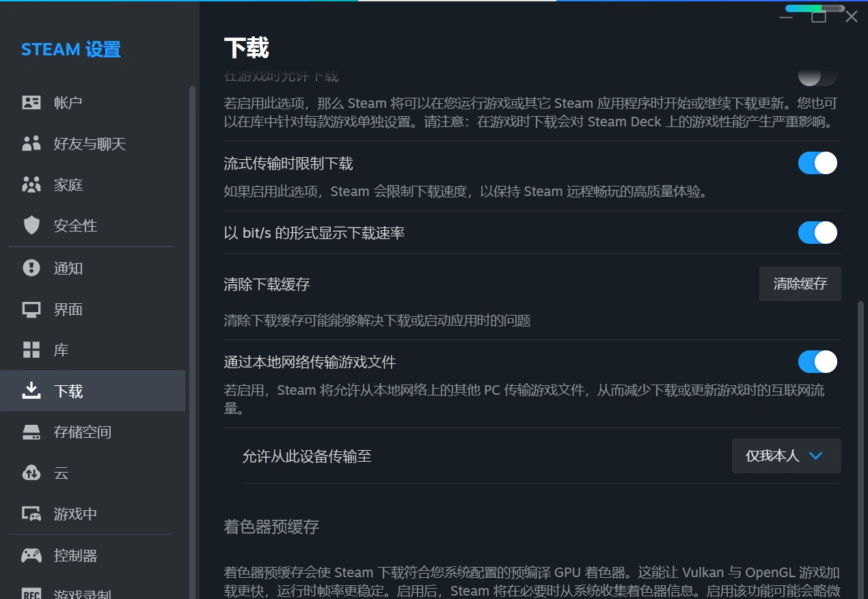The height and width of the screenshot is (599, 868).
Task: Open the 控制器 gamepad icon
Action: pos(31,555)
